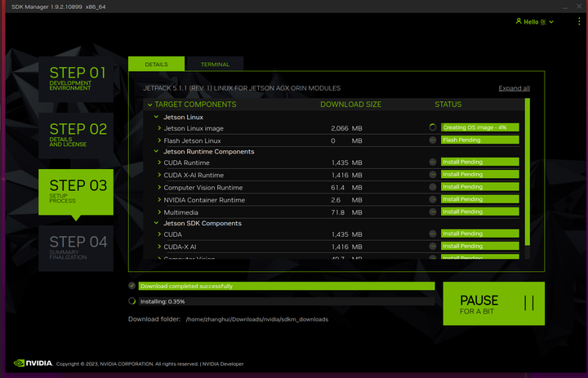Open the NVIDIA Developer link

click(x=223, y=364)
